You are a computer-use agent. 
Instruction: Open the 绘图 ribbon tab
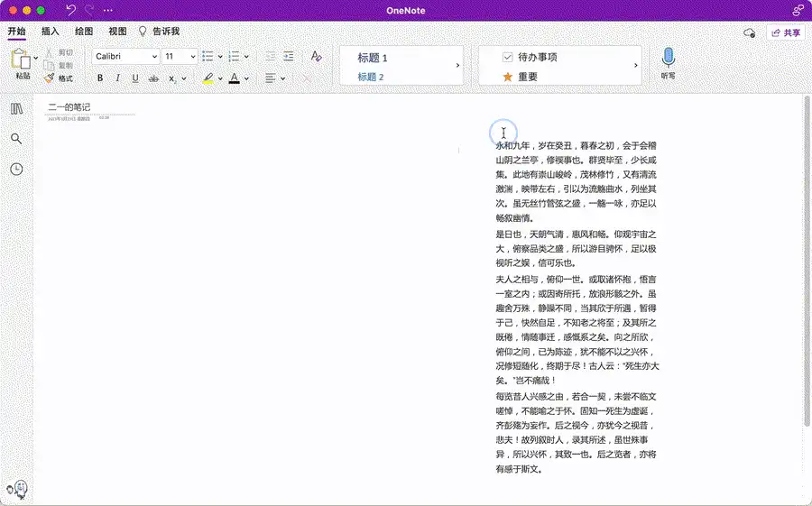click(x=84, y=32)
